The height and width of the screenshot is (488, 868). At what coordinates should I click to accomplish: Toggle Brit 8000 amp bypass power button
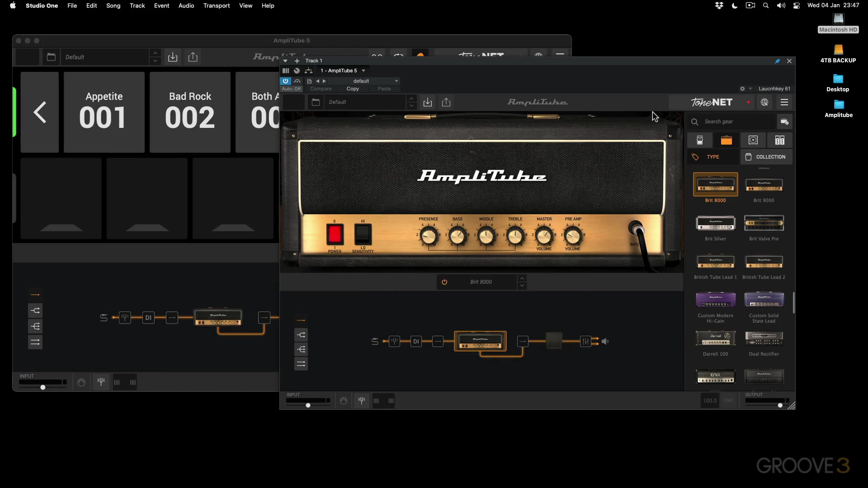coord(444,282)
